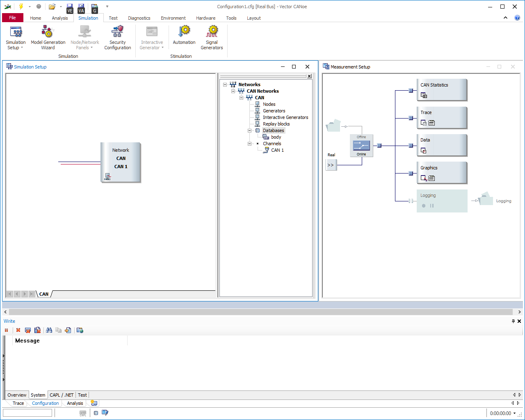Click the graph window icon in Graphics block
Screen dimensions: 525x420
[x=424, y=178]
